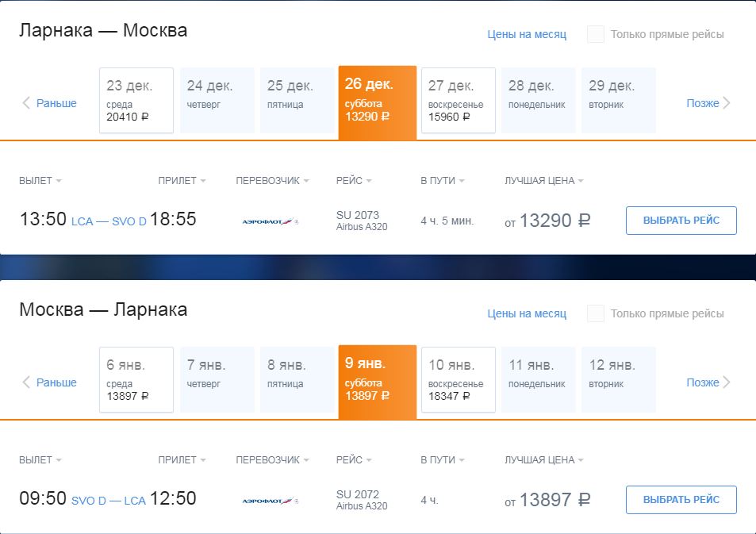Sort Larnaca — Moscow flights by best price
Viewport: 756px width, 534px height.
coord(543,181)
